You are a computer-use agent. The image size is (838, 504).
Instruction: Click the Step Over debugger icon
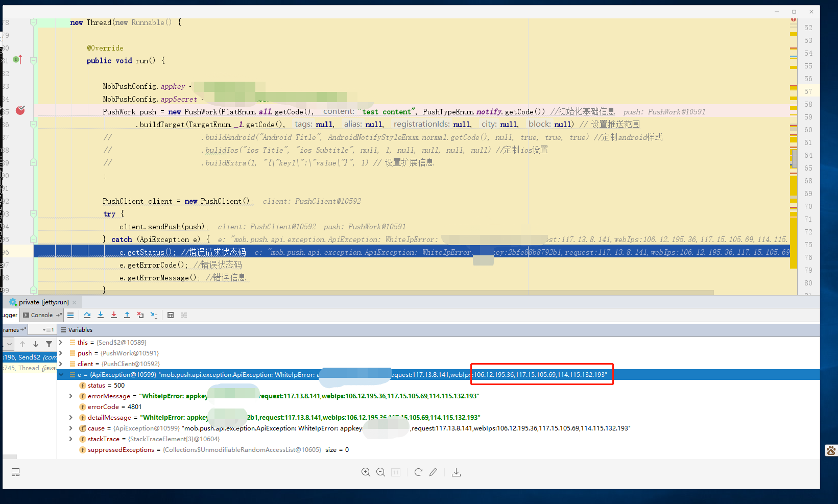[x=87, y=315]
